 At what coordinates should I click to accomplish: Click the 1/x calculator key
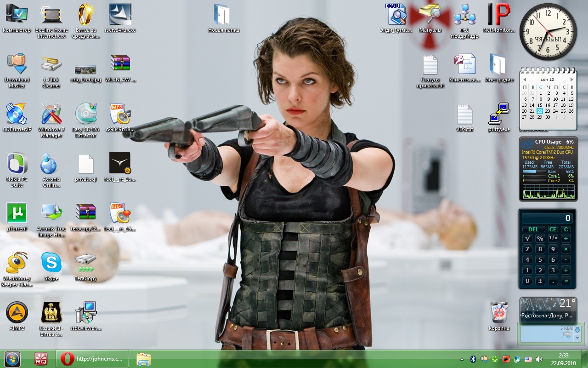(553, 238)
